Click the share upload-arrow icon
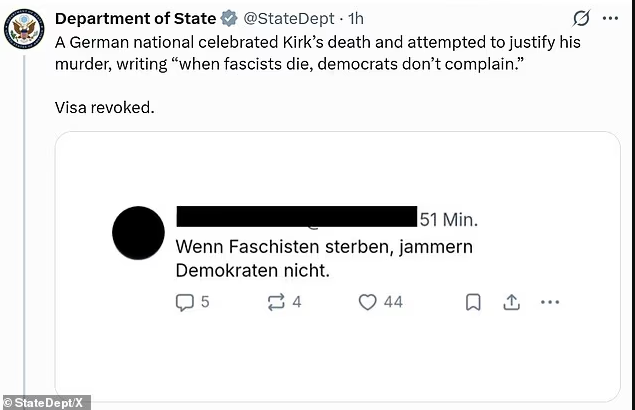 509,301
